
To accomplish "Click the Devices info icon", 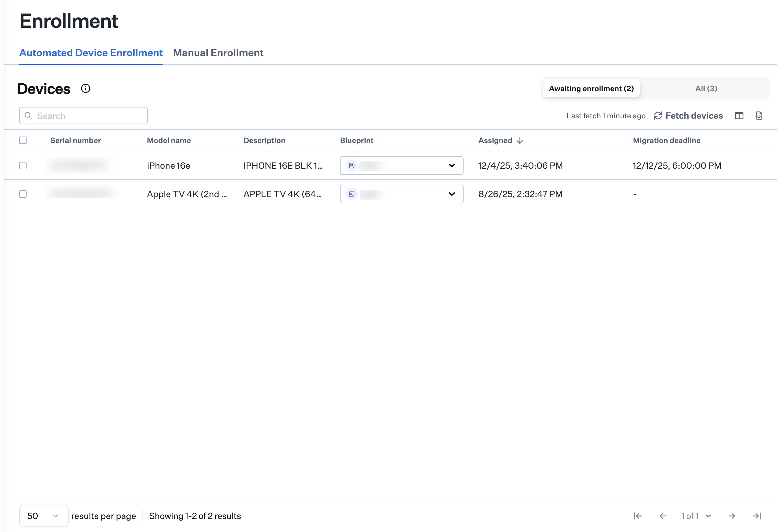I will tap(86, 89).
